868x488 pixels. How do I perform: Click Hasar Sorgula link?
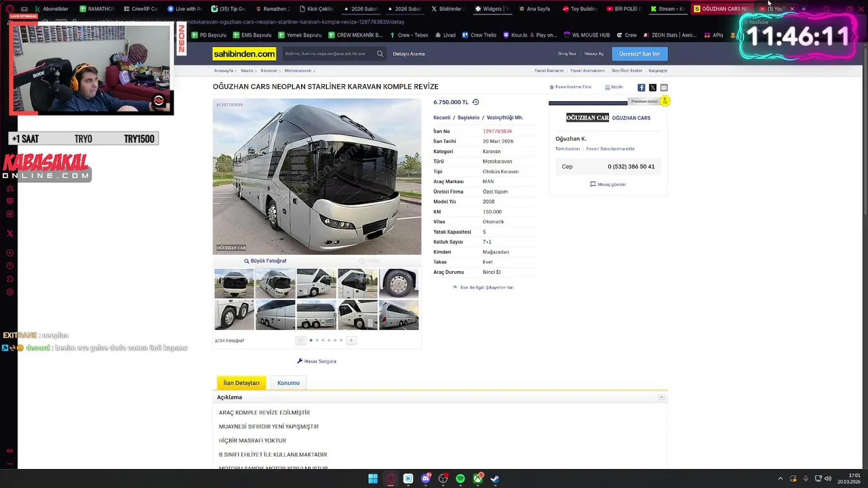click(317, 361)
